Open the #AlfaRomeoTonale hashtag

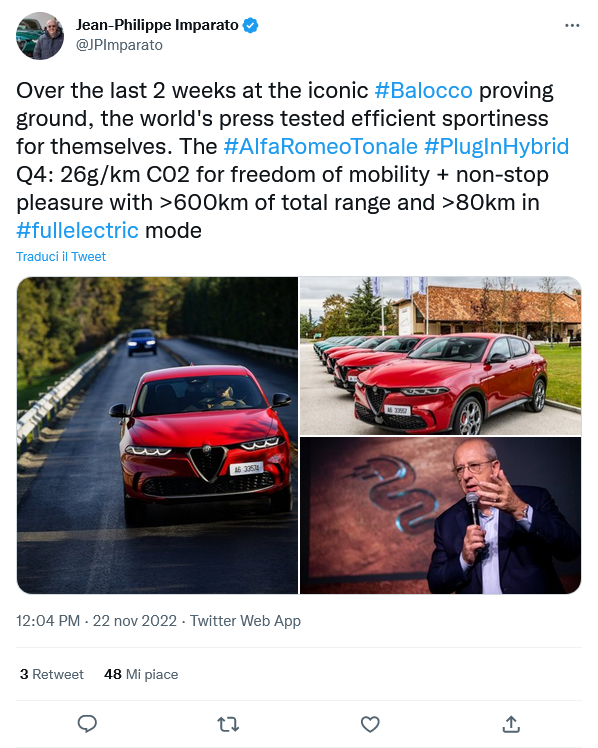coord(320,146)
